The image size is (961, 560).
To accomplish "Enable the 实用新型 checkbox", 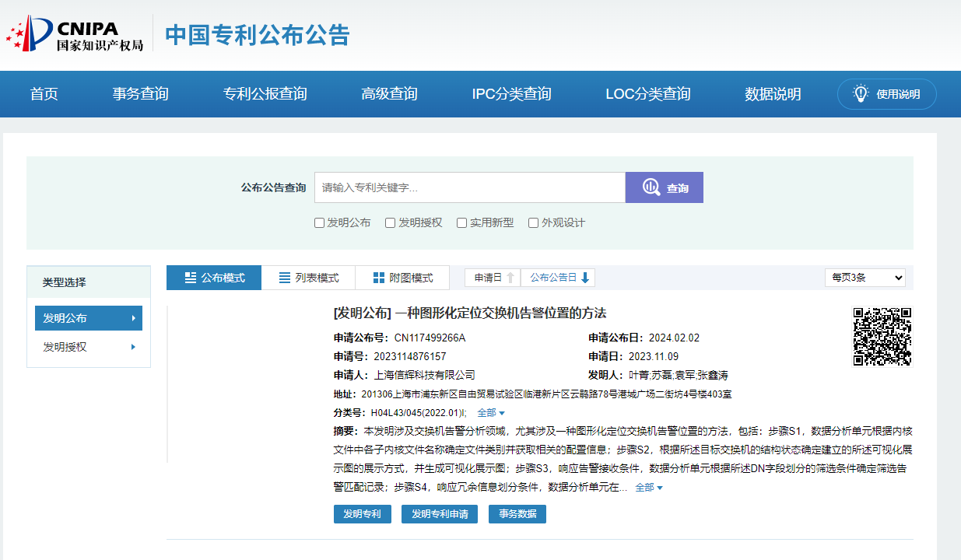I will tap(461, 223).
